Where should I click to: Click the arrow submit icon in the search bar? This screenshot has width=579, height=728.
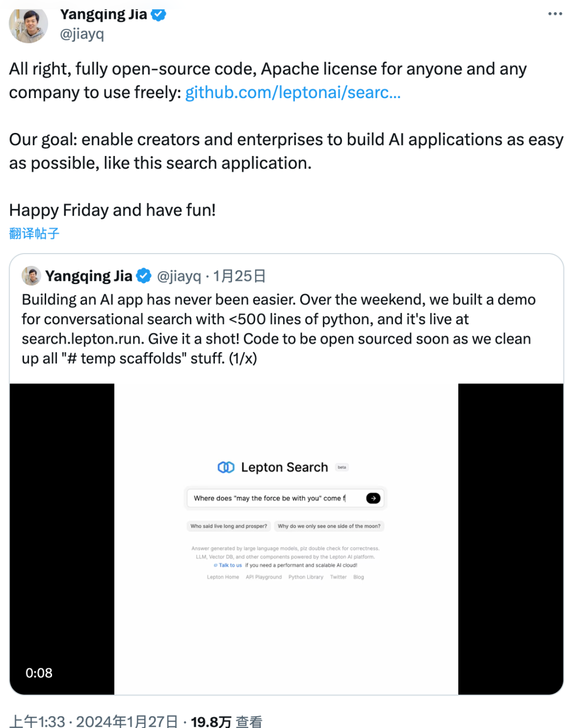click(x=373, y=498)
